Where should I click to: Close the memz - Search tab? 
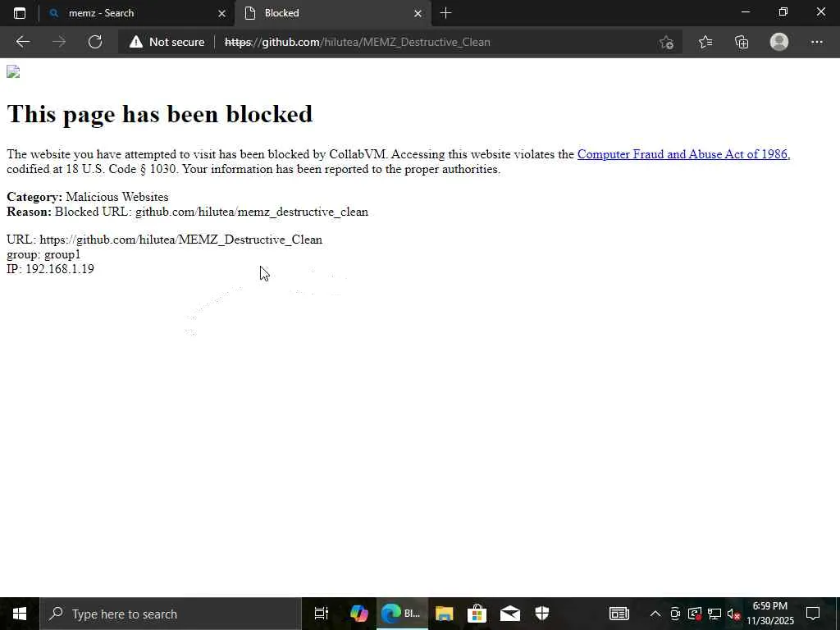coord(221,13)
